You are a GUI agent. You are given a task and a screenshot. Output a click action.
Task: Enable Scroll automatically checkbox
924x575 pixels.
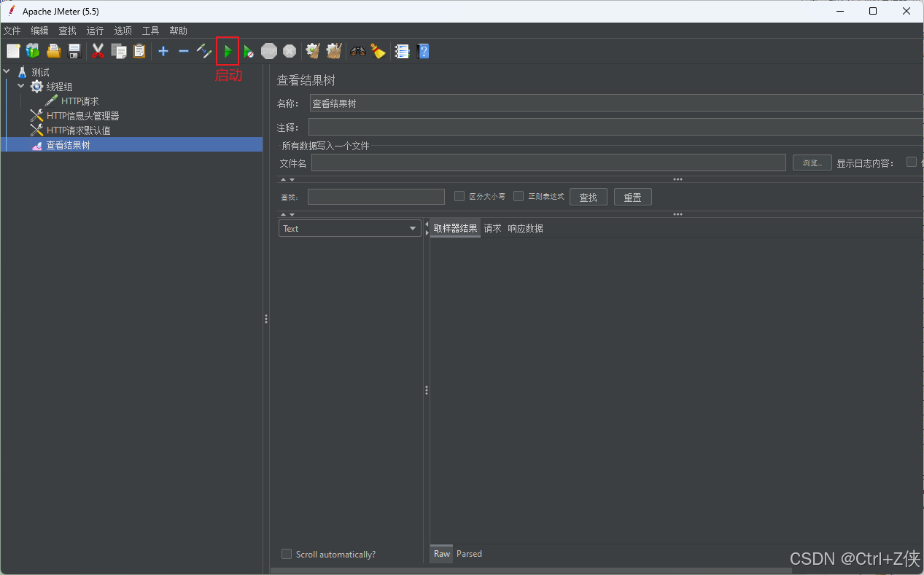(287, 554)
